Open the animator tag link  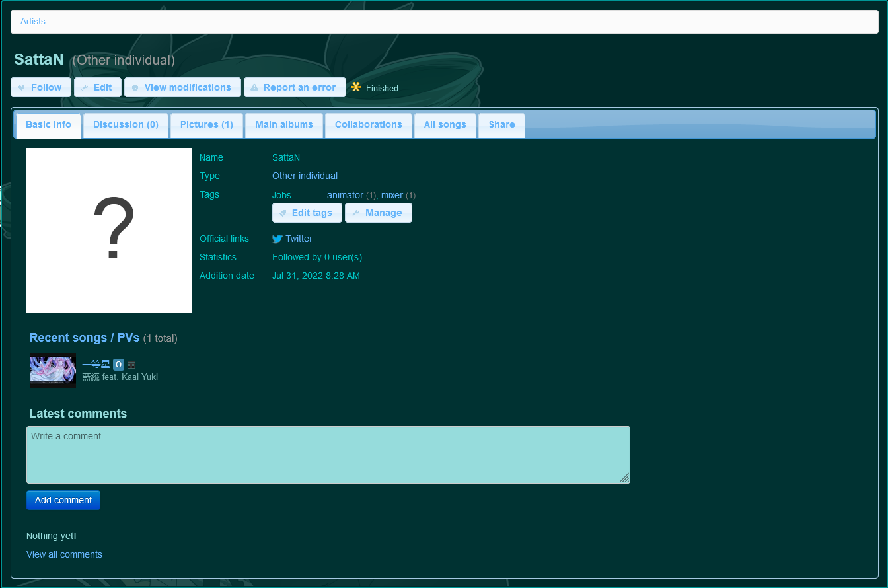[x=345, y=195]
